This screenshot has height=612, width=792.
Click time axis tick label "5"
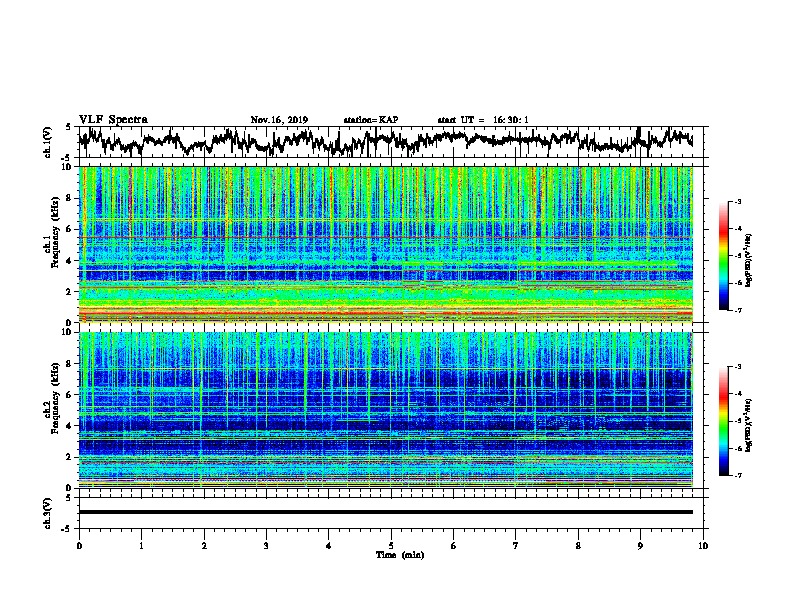(391, 546)
